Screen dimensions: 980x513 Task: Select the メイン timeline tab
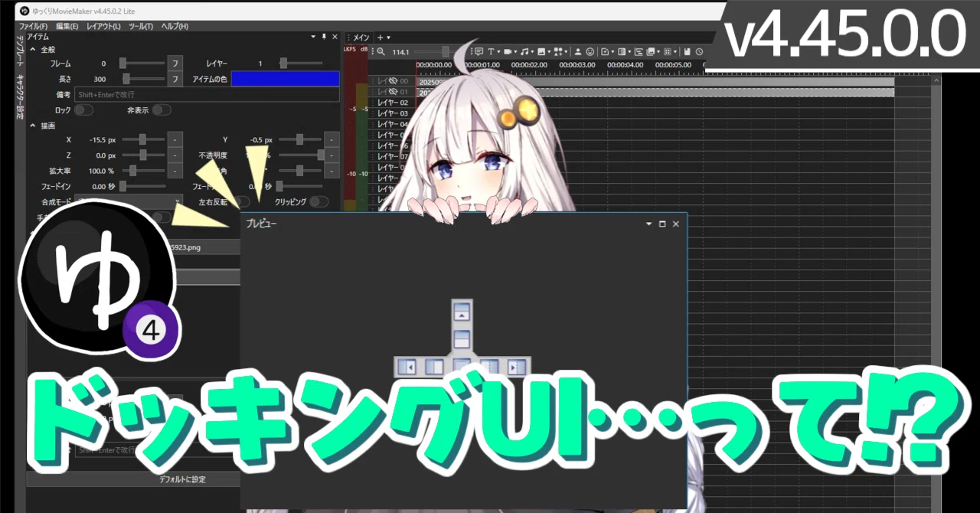pyautogui.click(x=361, y=37)
